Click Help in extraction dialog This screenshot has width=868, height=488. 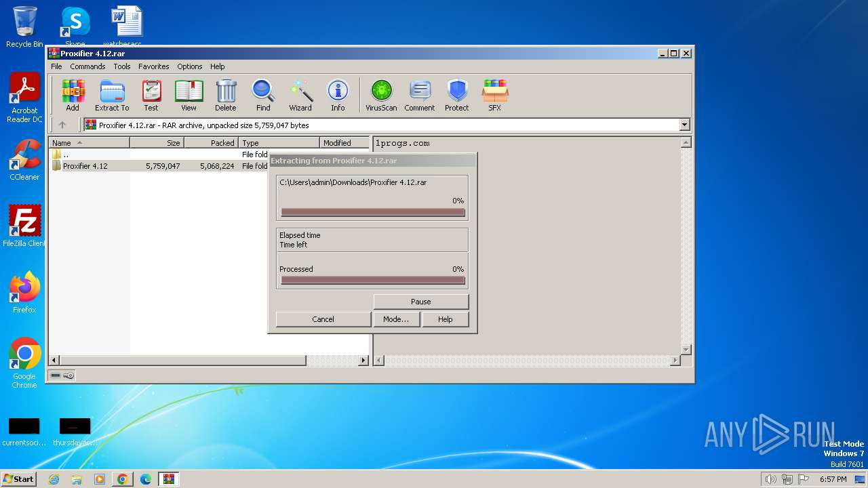[x=445, y=319]
